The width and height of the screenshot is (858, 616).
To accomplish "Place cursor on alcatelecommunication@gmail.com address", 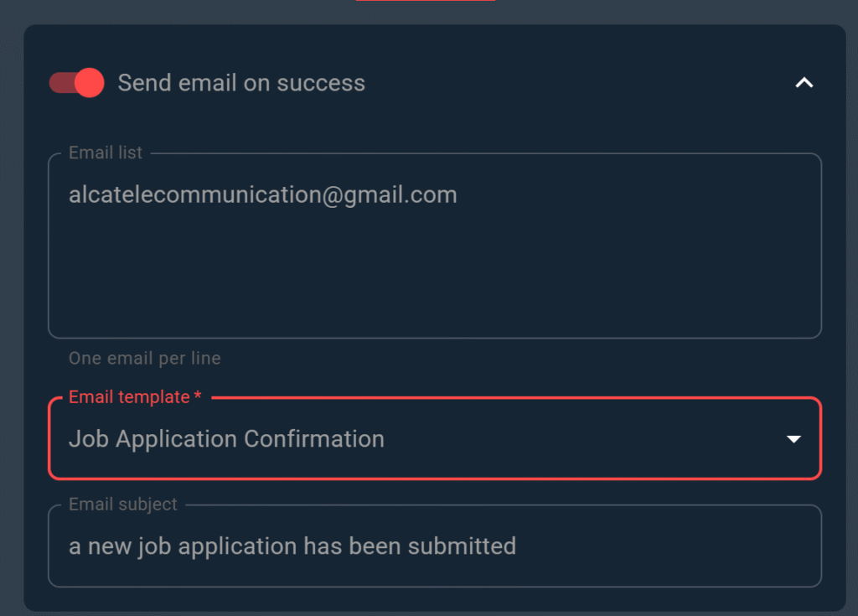I will click(262, 195).
